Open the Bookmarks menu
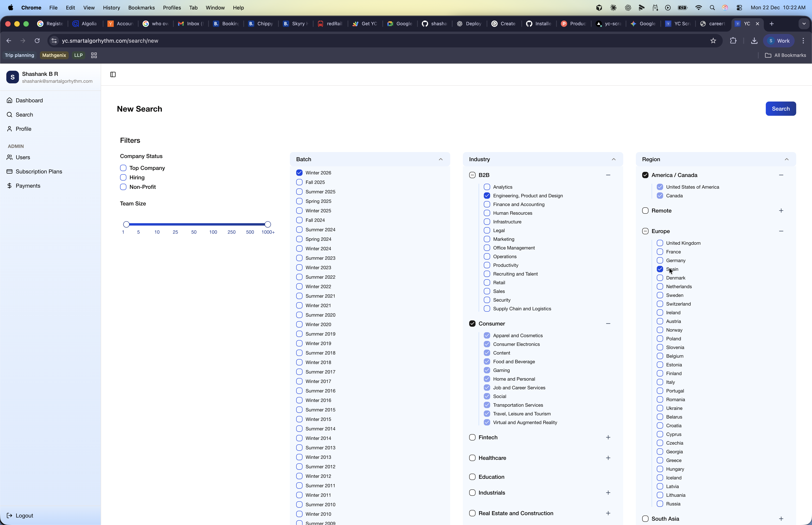Image resolution: width=812 pixels, height=525 pixels. 141,8
